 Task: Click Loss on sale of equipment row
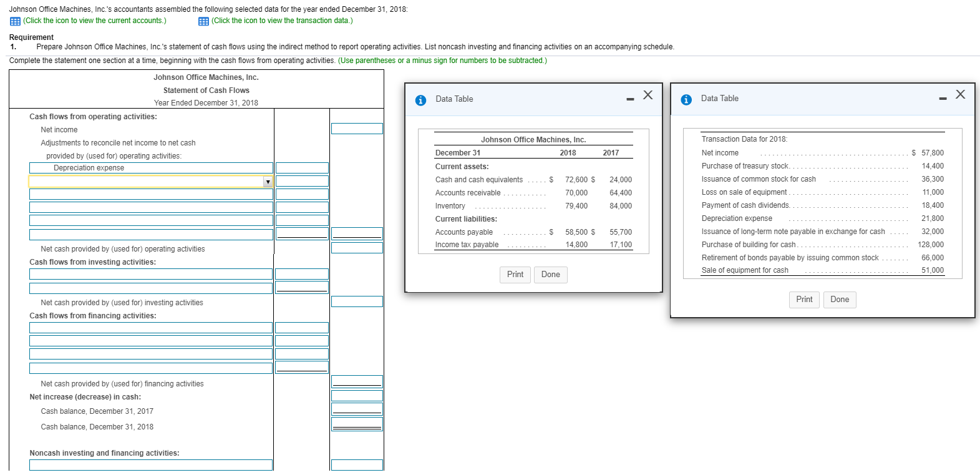[822, 192]
